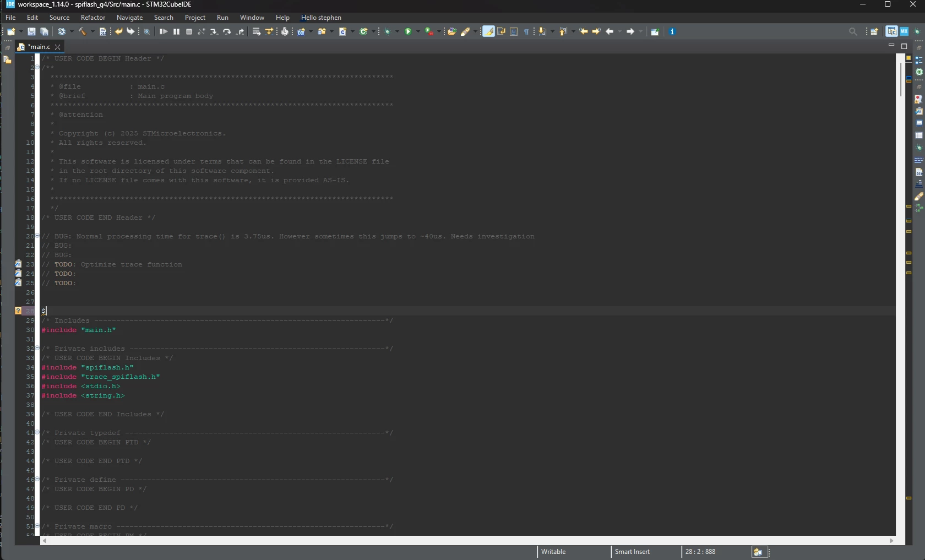
Task: Click the New C source folder icon
Action: click(x=322, y=32)
